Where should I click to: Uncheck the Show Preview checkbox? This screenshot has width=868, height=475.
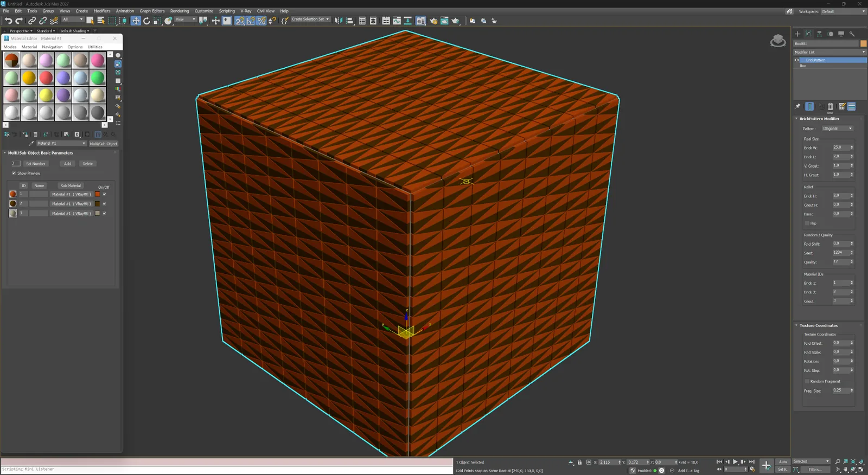click(x=14, y=174)
